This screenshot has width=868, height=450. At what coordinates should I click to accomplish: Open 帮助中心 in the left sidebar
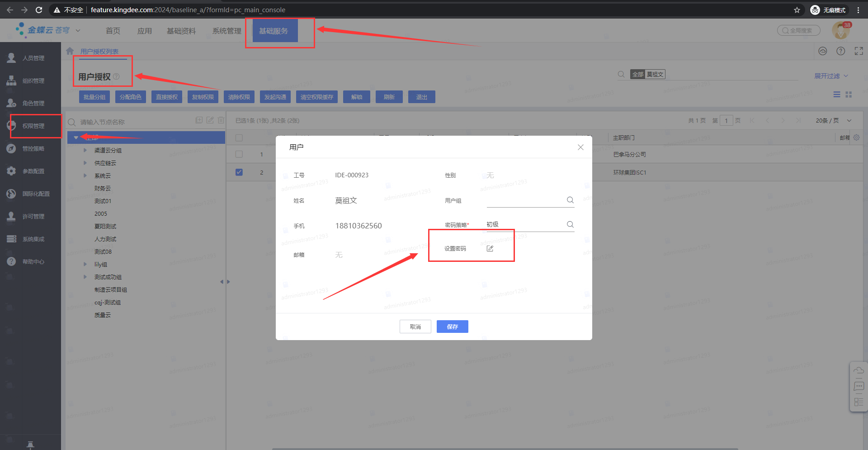30,261
